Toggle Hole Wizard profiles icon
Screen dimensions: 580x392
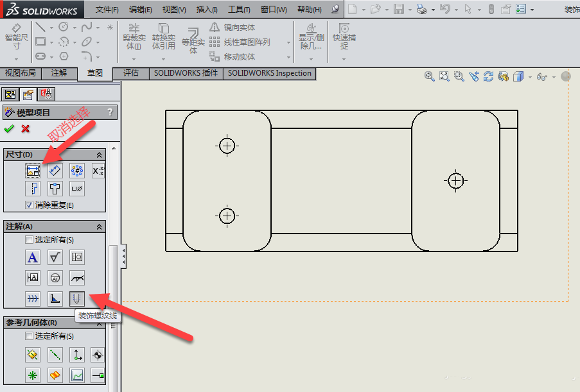(x=55, y=189)
